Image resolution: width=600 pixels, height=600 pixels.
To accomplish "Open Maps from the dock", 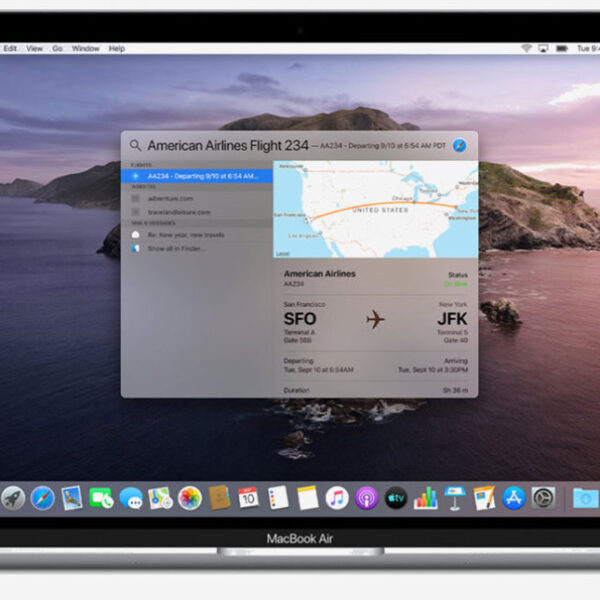I will click(x=160, y=498).
